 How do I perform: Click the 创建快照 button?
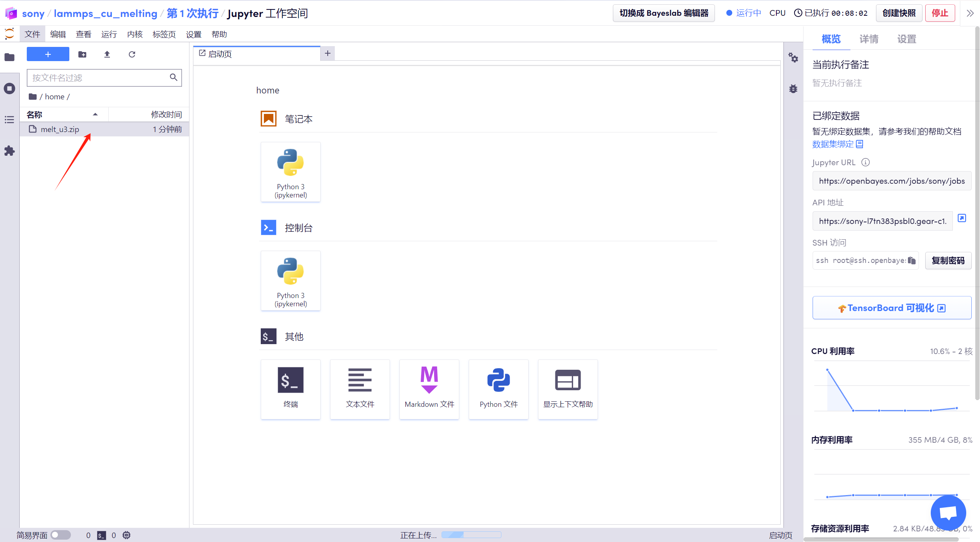[x=898, y=13]
